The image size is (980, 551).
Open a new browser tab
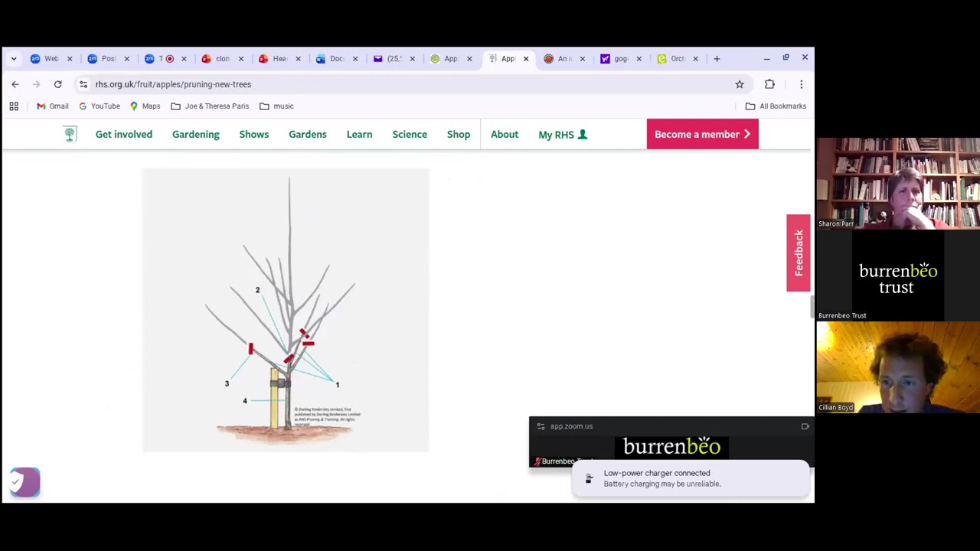tap(717, 59)
